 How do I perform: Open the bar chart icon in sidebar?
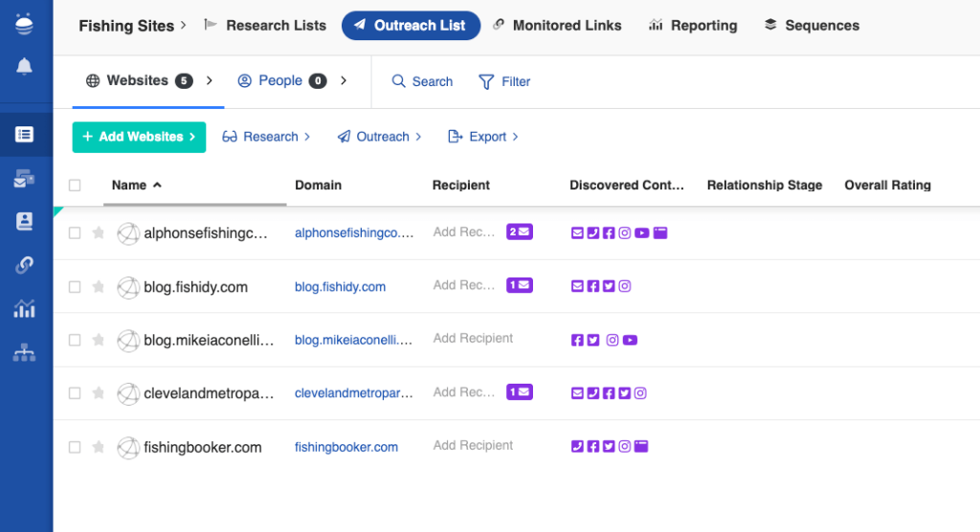coord(25,309)
